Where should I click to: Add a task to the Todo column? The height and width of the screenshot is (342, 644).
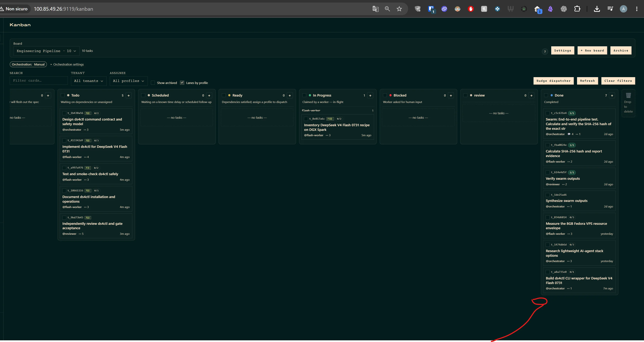129,95
